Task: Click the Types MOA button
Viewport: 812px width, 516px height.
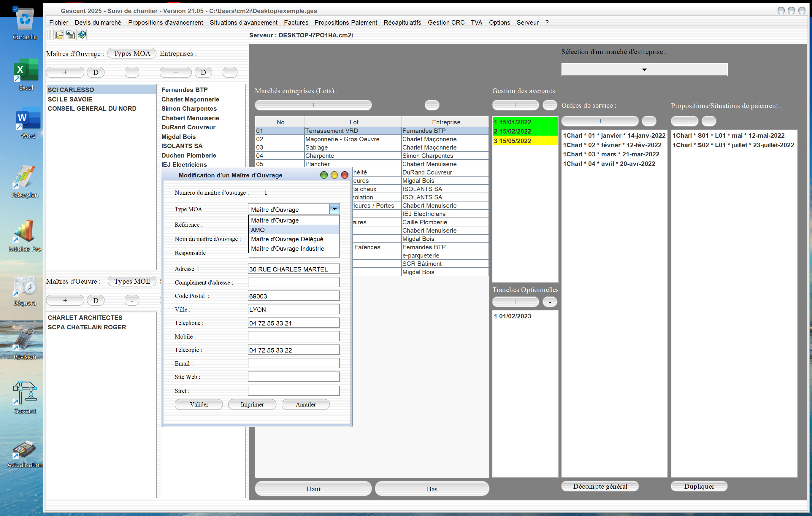Action: click(x=132, y=54)
